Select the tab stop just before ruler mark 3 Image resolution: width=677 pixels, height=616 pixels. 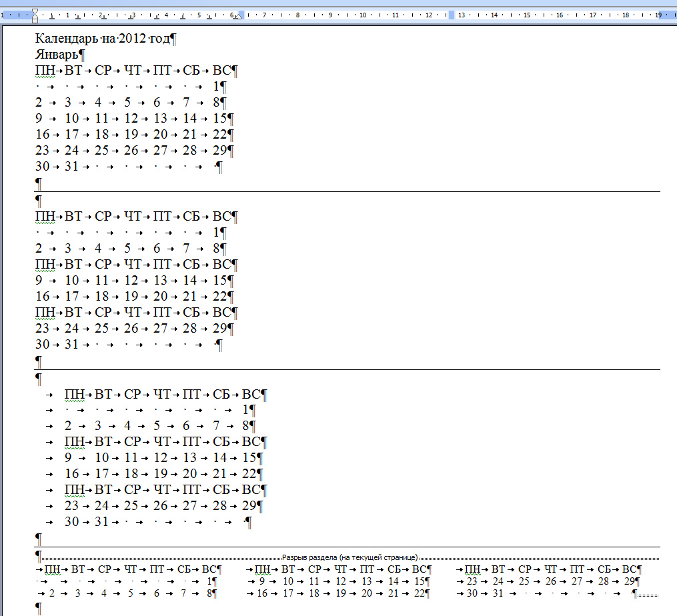pos(130,17)
